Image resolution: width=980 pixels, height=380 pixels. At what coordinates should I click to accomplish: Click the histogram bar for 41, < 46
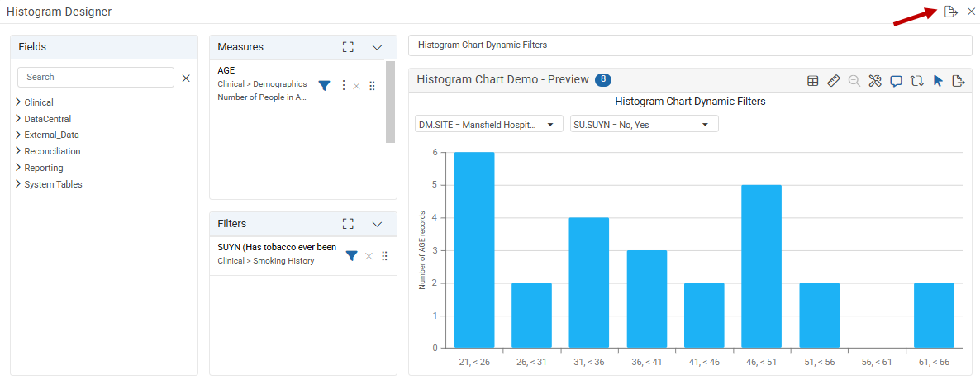[x=704, y=316]
